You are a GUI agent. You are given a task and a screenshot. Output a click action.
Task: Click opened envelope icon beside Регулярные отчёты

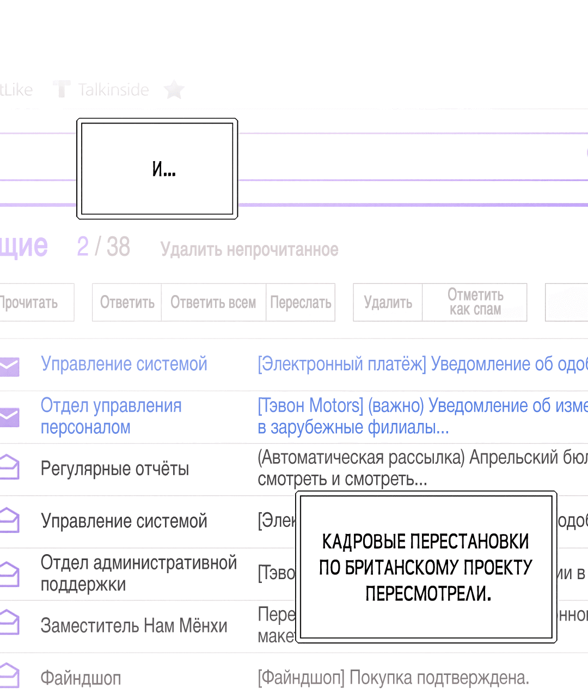tap(9, 468)
